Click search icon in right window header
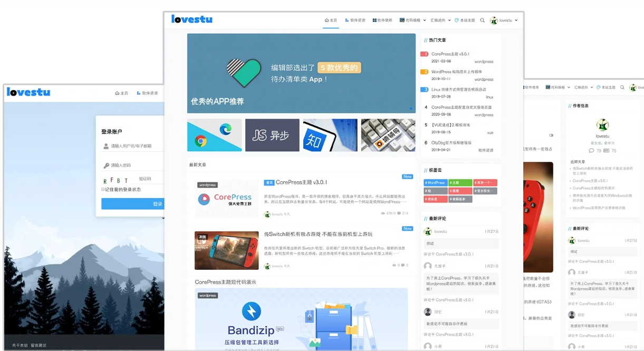Screen dimensions: 644x351 point(622,87)
